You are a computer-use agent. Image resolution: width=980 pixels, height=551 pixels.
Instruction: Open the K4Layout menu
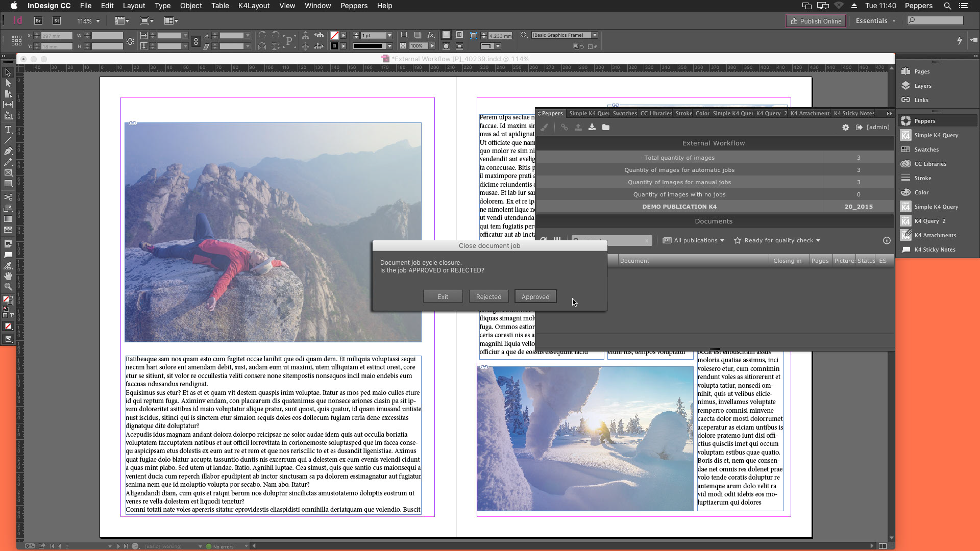[254, 6]
